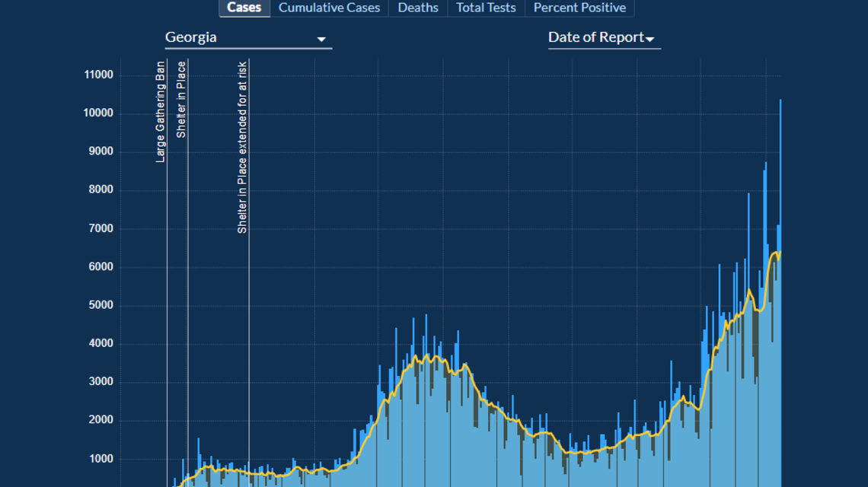
Task: Select the Deaths tab
Action: 418,8
